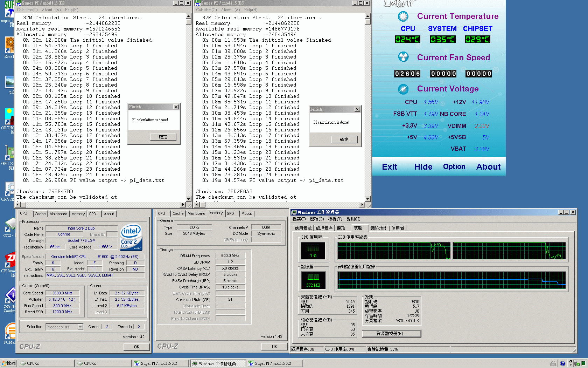Click scroll-down arrow in left Super PI window
This screenshot has width=588, height=368.
(x=188, y=199)
